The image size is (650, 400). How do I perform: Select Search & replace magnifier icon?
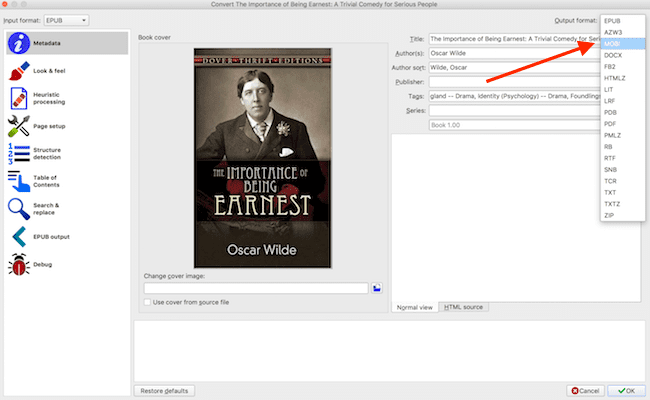(19, 209)
